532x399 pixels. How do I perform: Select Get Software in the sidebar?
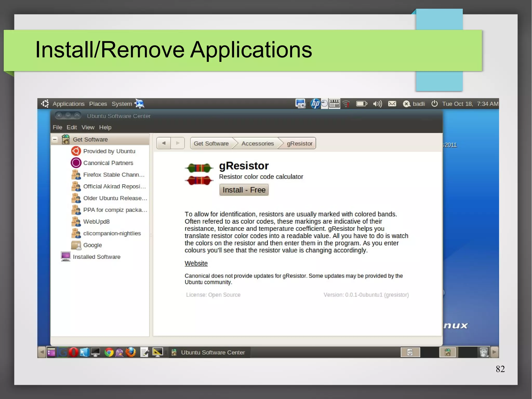[x=100, y=139]
